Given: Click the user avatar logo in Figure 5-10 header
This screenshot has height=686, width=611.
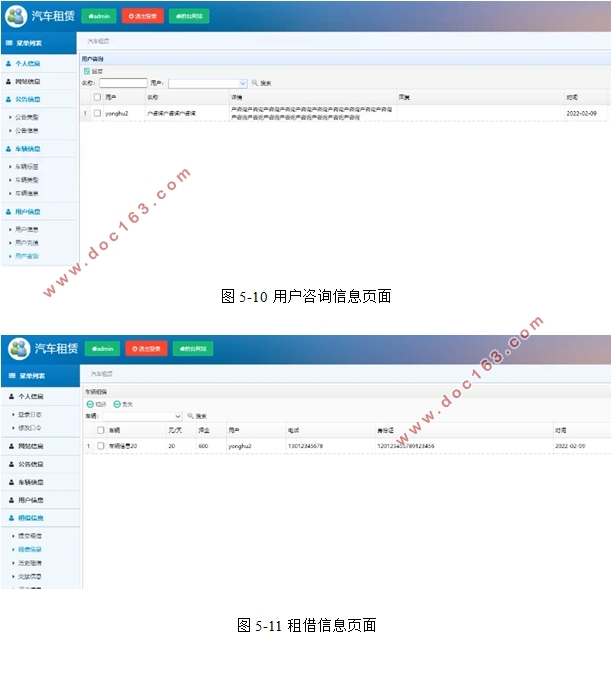Looking at the screenshot, I should click(16, 16).
